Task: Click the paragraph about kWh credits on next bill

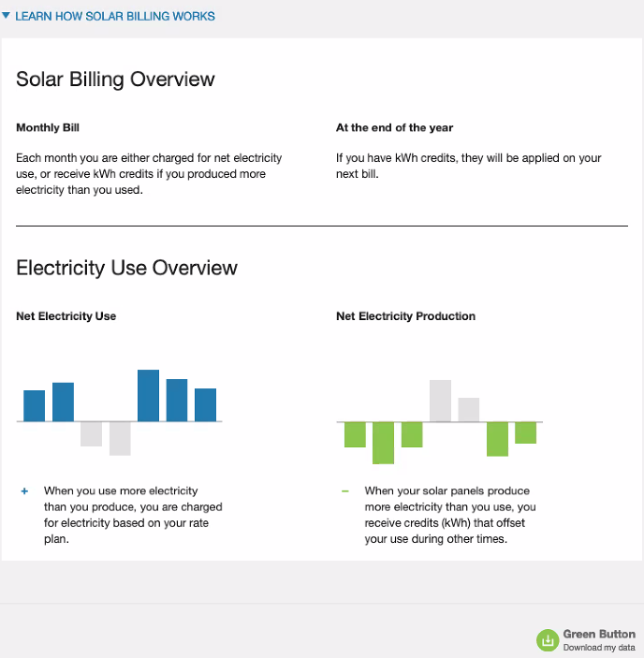Action: coord(468,166)
